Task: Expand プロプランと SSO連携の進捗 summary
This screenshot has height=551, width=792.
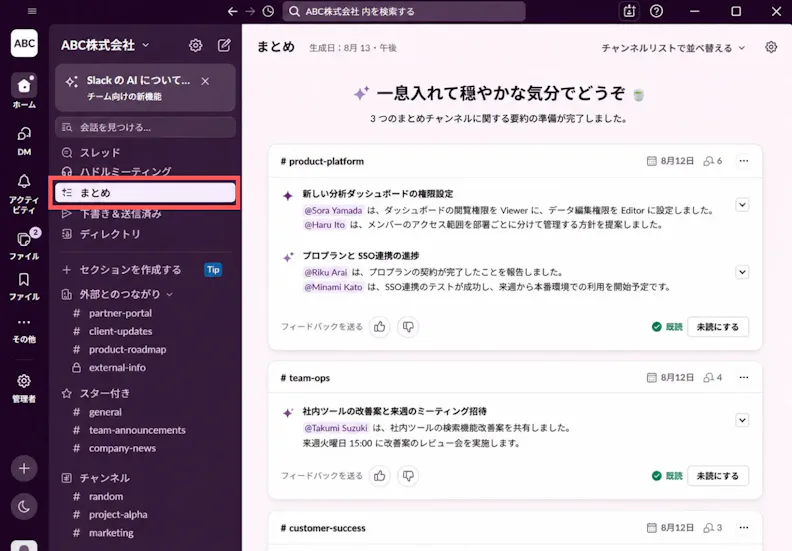Action: click(742, 272)
